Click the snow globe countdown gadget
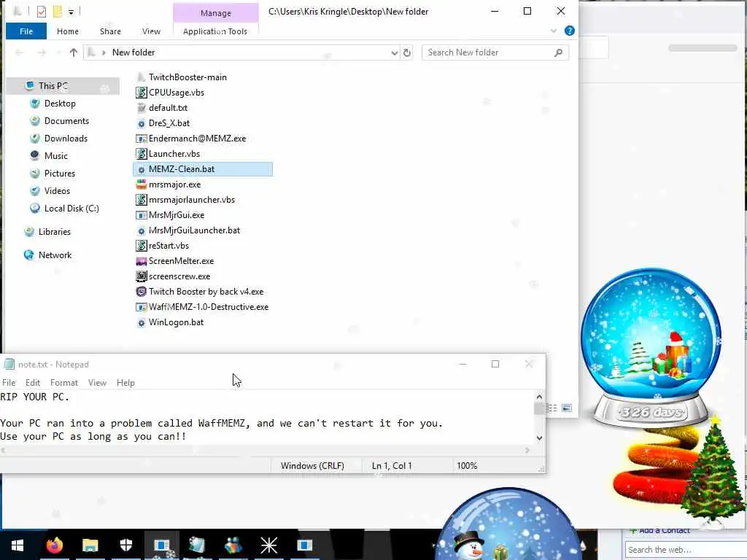This screenshot has height=560, width=747. pos(651,348)
